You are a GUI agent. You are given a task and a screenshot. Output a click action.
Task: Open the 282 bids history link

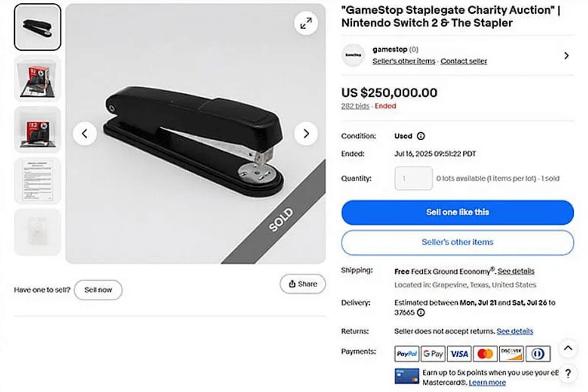tap(355, 106)
